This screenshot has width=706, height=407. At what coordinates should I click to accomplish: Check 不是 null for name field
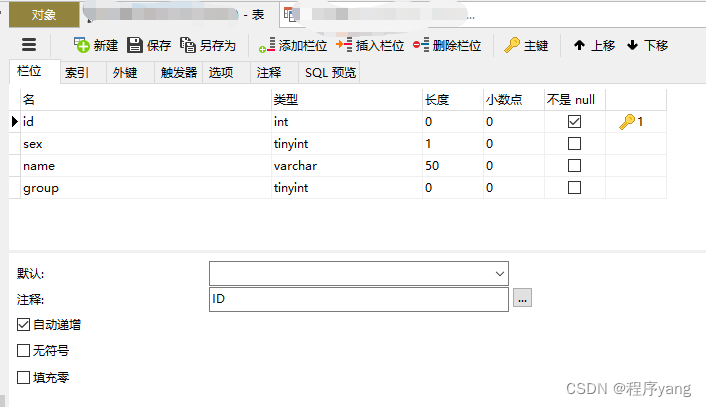point(574,166)
